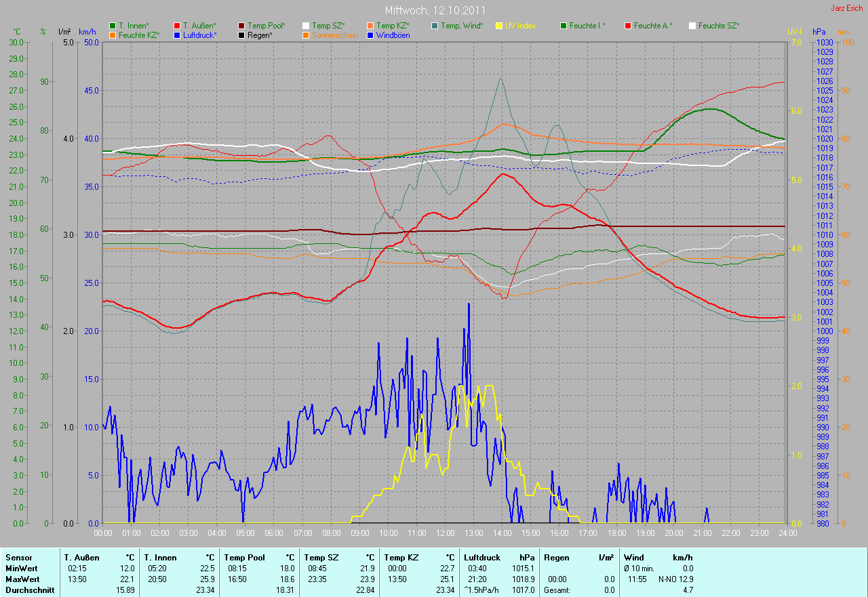Click the black Regen legend marker
This screenshot has width=868, height=597.
241,35
